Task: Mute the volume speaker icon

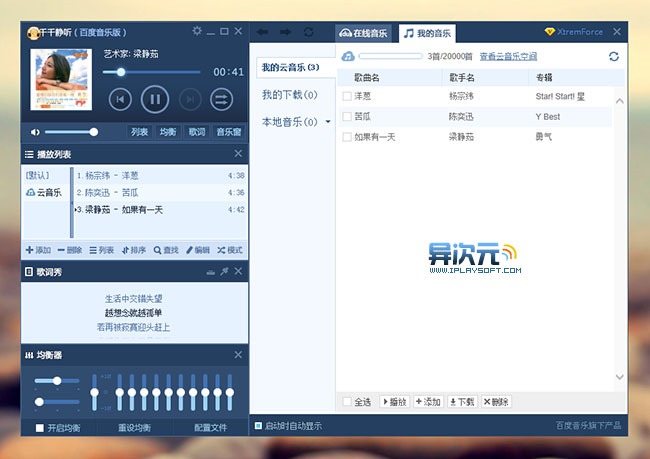Action: [35, 132]
